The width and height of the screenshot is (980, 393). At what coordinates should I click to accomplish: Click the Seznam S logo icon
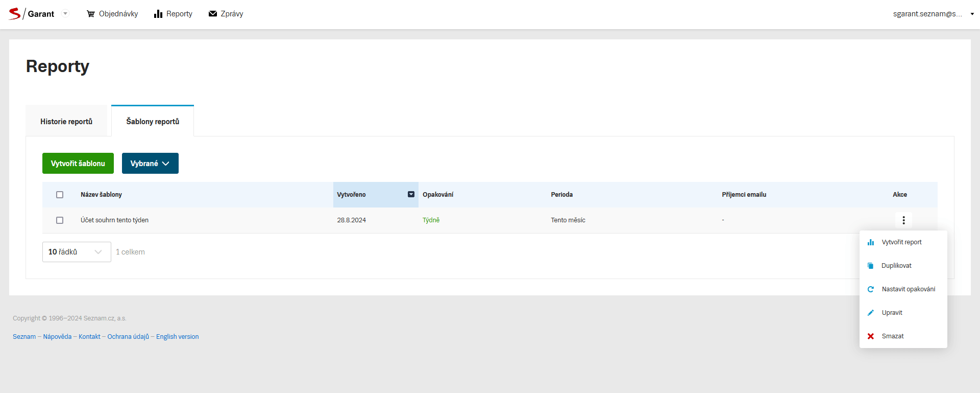point(15,14)
